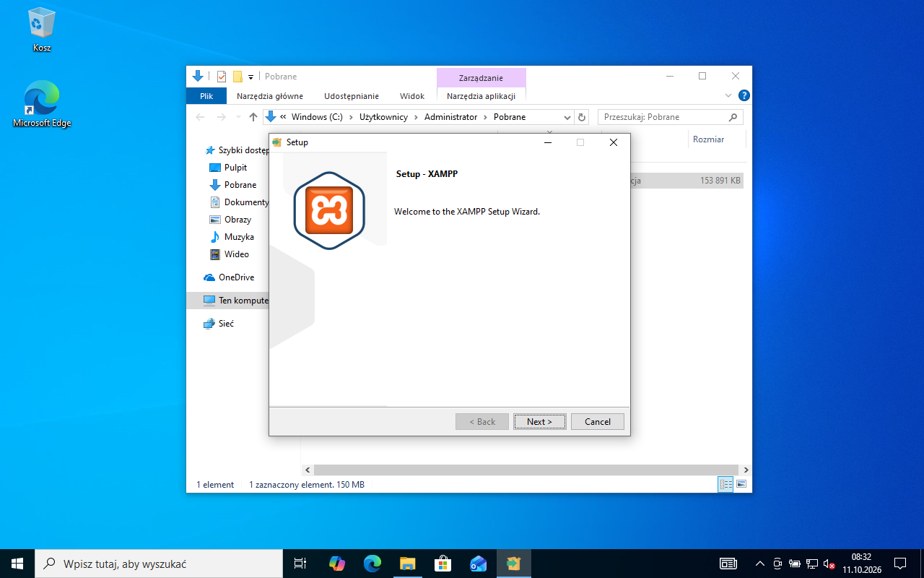Select Microsoft Edge desktop shortcut

click(42, 105)
